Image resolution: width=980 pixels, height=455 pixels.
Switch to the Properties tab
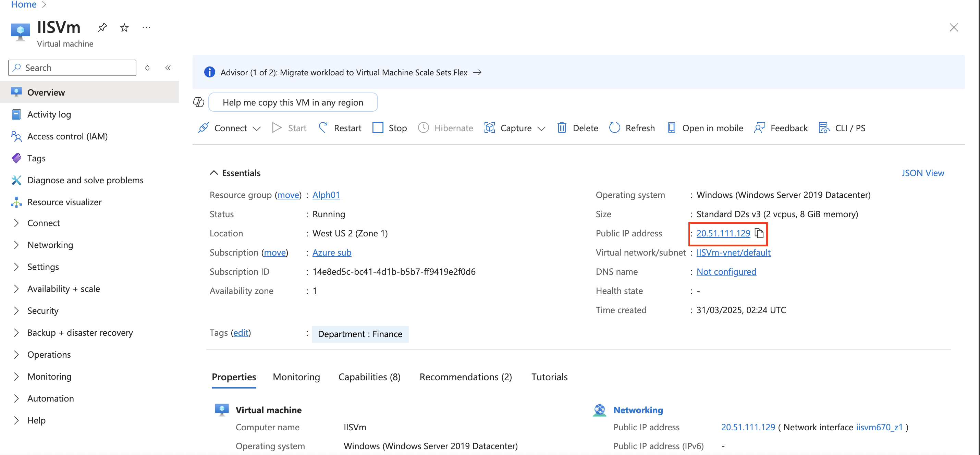[x=234, y=377]
